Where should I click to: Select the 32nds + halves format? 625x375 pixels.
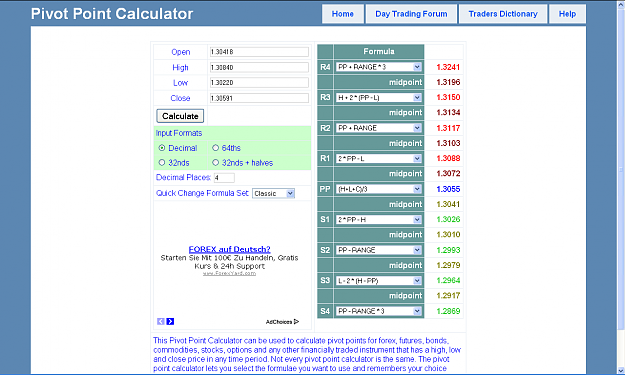click(x=216, y=163)
